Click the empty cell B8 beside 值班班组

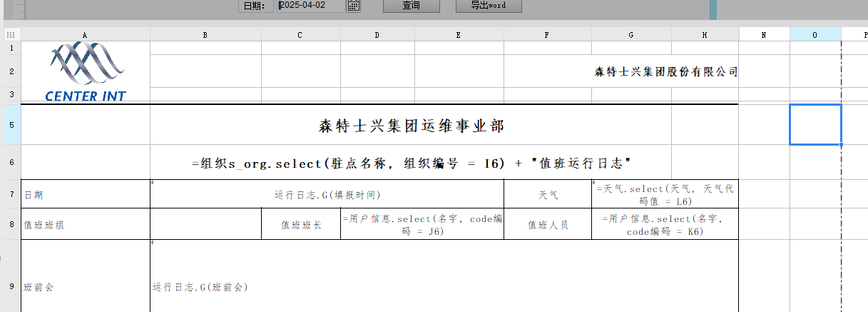pyautogui.click(x=205, y=224)
